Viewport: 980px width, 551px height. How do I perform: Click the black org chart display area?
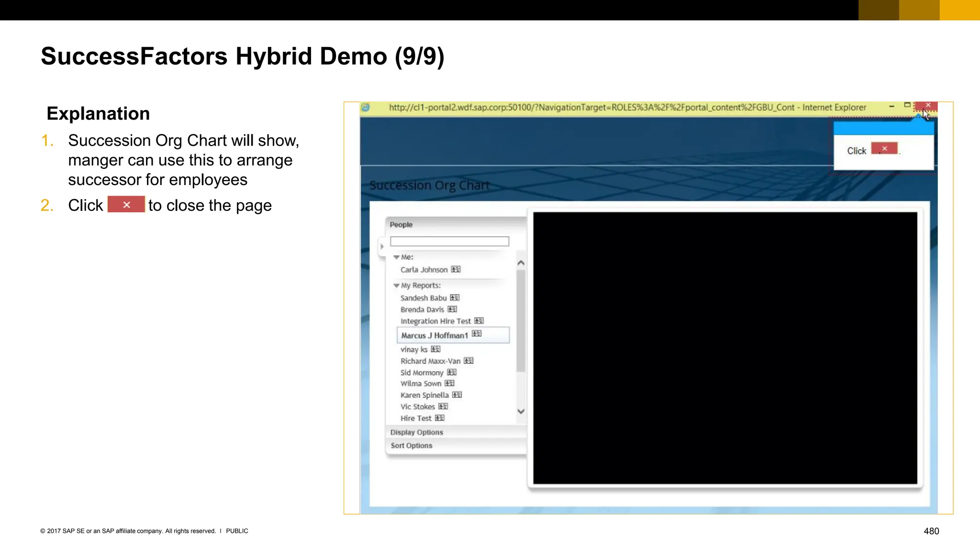point(725,348)
